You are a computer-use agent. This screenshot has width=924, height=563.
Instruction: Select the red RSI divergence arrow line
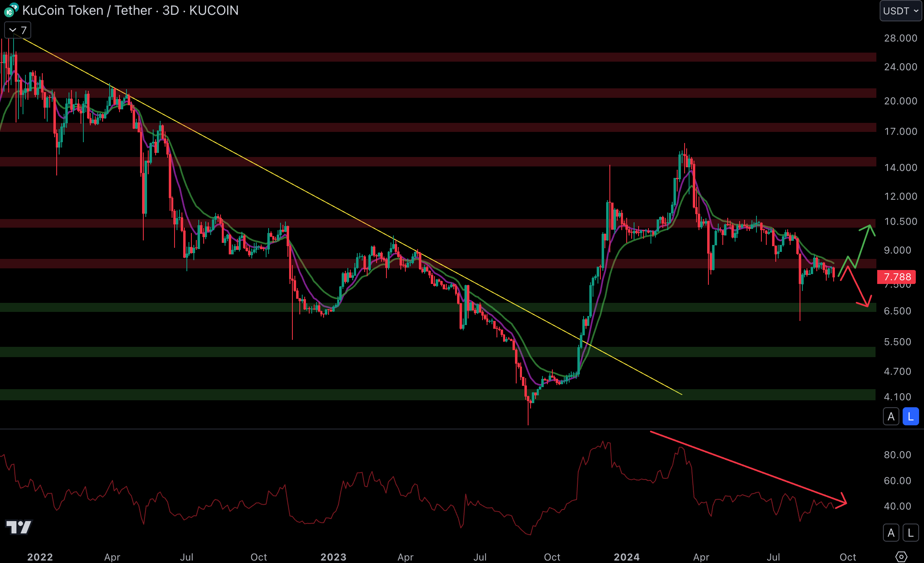747,467
